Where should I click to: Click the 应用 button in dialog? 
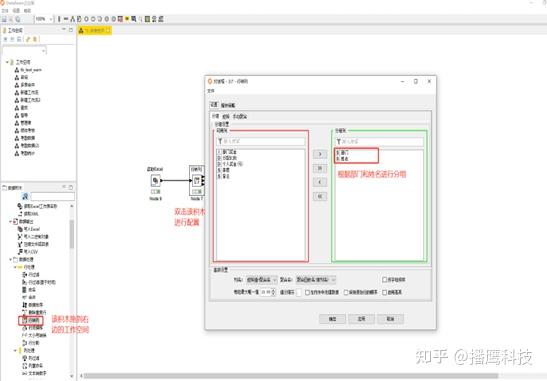coord(361,319)
